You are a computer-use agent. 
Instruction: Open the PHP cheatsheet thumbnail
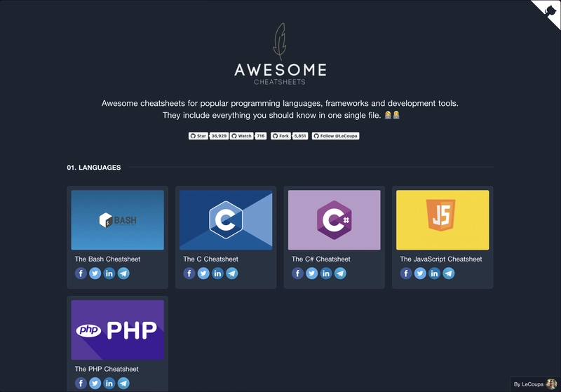point(117,330)
